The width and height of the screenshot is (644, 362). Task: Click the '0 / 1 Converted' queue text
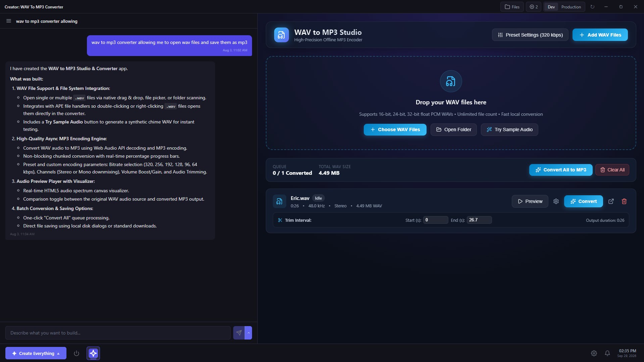[292, 173]
